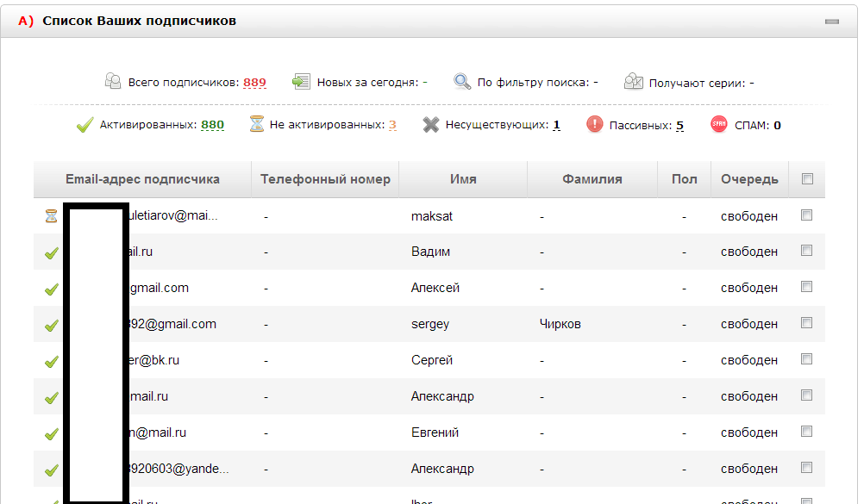Click the name Вадим in the table

click(430, 252)
